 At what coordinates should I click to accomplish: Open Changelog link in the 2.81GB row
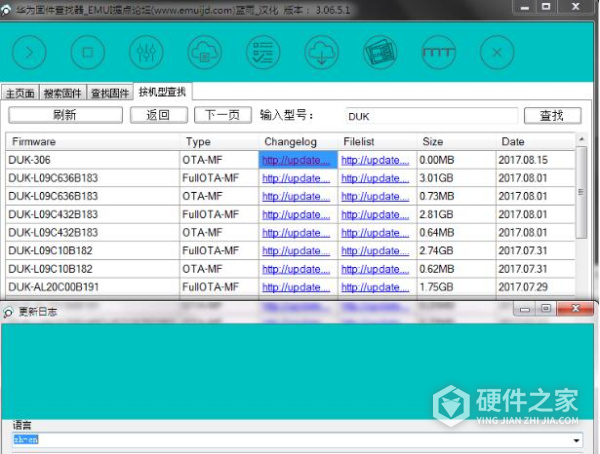tap(296, 214)
